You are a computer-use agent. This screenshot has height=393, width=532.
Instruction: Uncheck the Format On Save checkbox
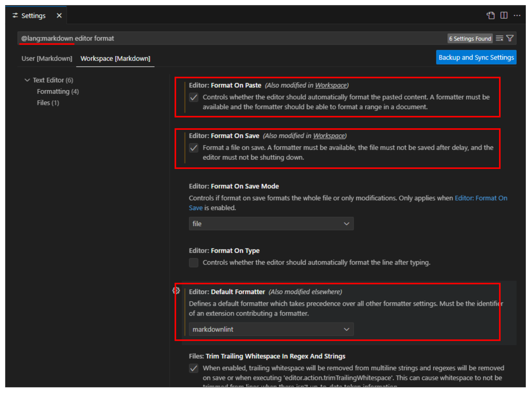(194, 148)
